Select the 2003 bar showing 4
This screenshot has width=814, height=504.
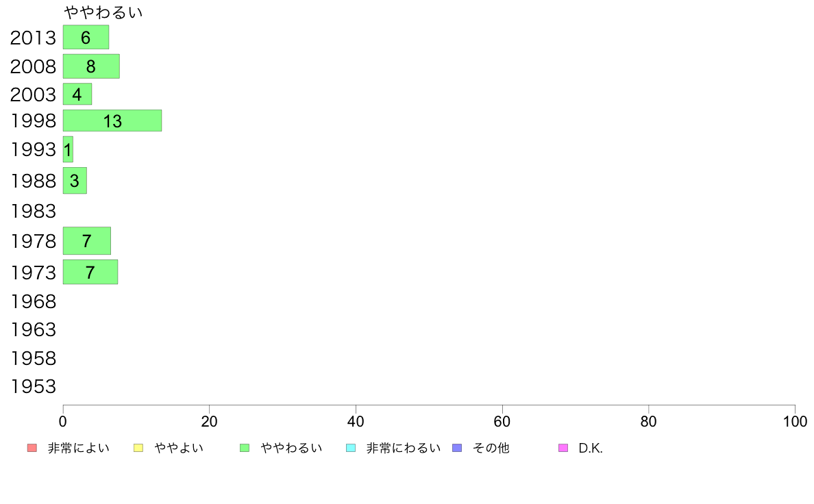(x=77, y=94)
